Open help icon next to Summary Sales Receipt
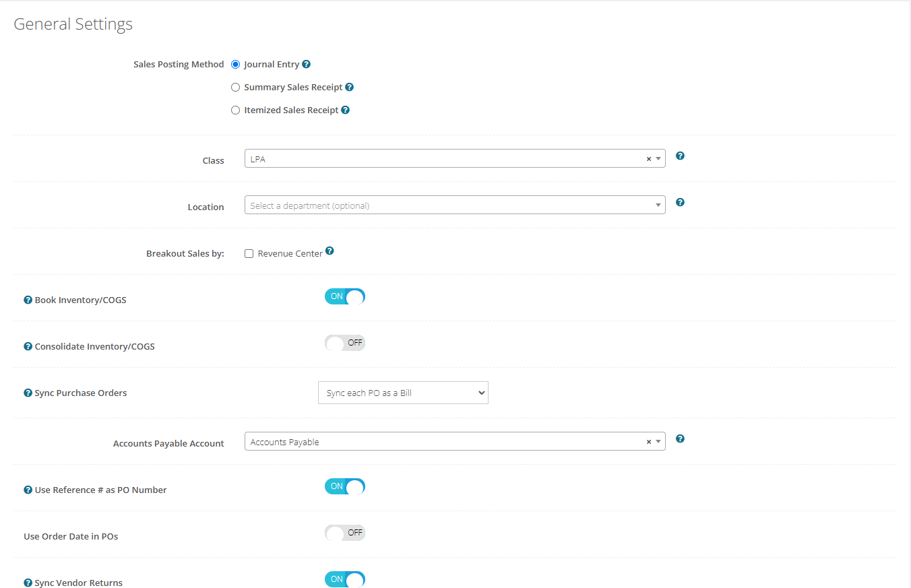911x588 pixels. point(350,87)
